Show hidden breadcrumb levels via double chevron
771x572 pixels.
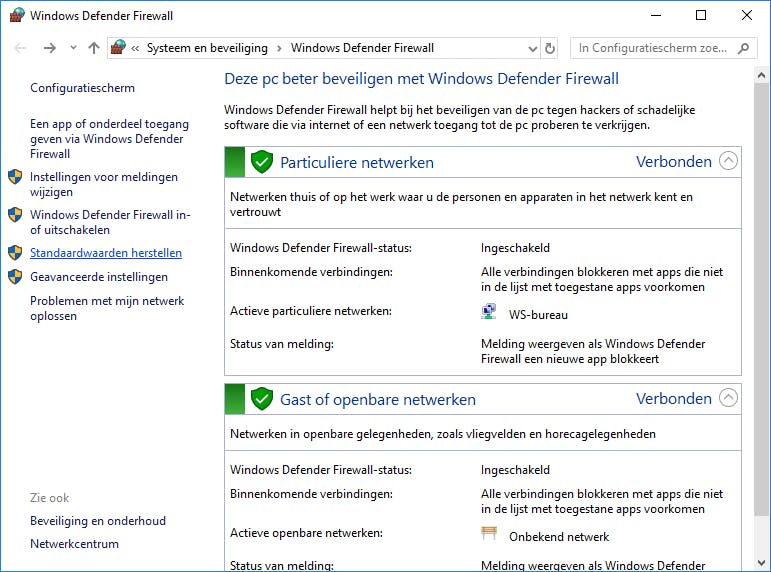pos(135,48)
